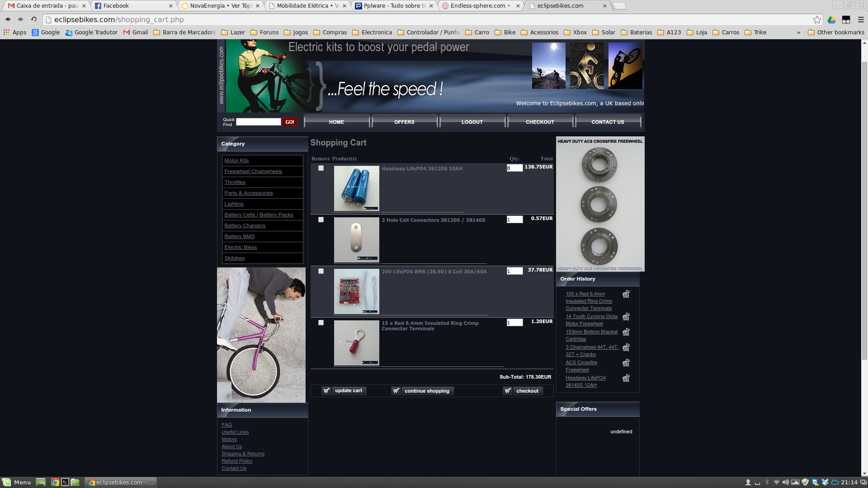Open the volume control in system tray
The image size is (868, 488).
click(x=786, y=482)
